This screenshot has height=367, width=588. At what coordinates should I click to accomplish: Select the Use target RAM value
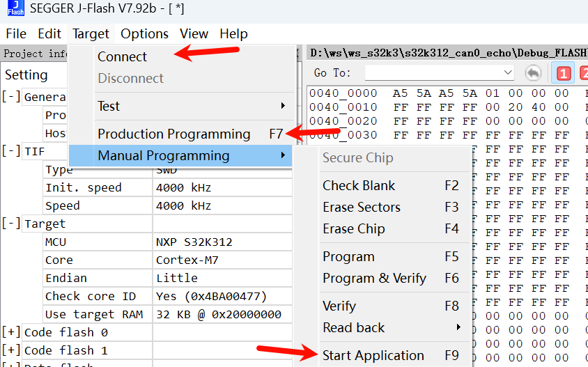[x=223, y=314]
